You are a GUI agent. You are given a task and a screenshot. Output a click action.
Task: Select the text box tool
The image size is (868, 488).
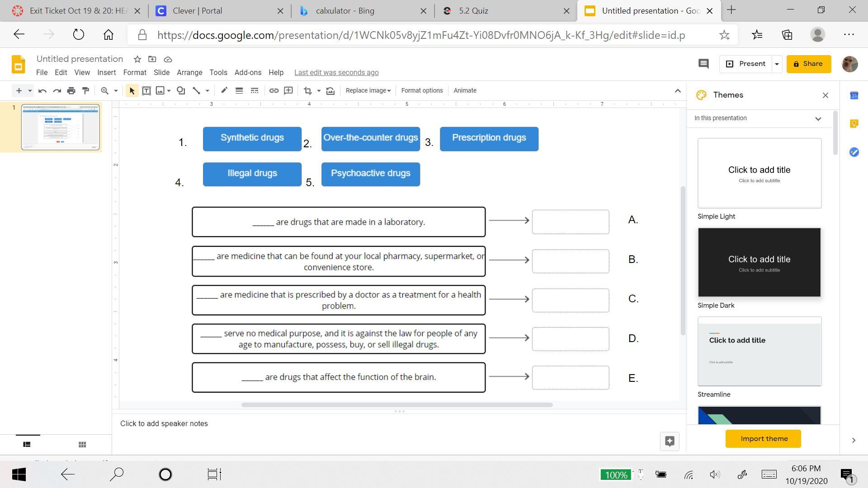[x=146, y=91]
